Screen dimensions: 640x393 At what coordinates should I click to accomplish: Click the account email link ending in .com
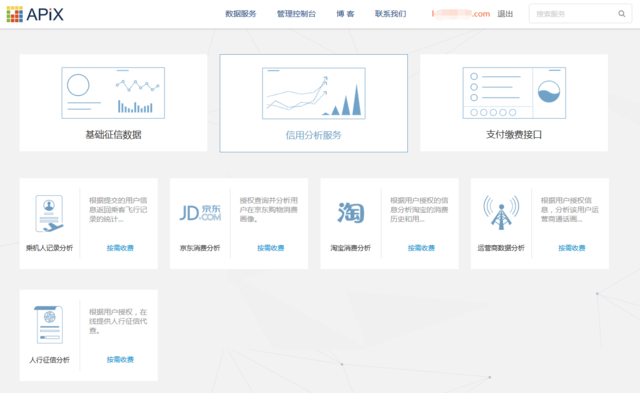460,14
